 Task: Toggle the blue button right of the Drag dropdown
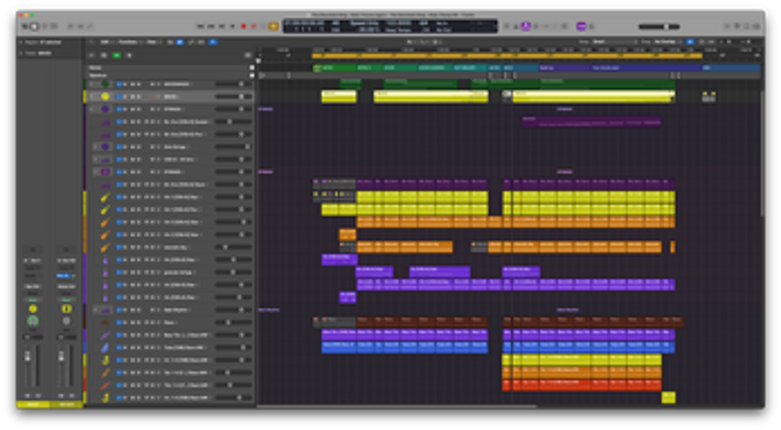click(x=690, y=42)
